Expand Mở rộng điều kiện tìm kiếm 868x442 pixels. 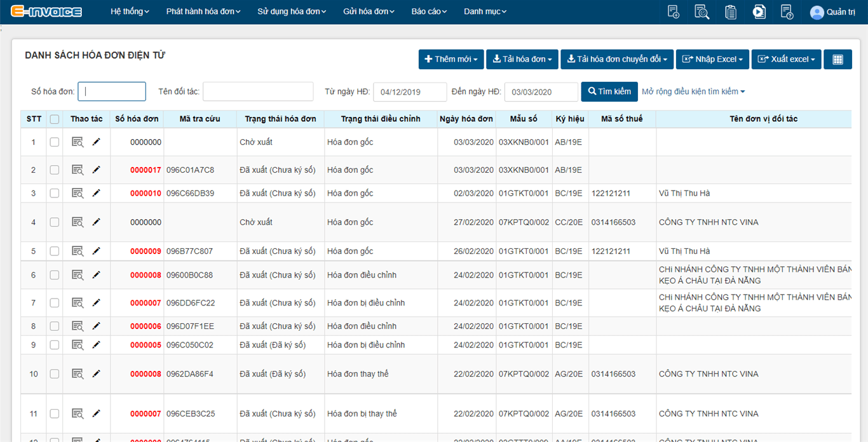click(693, 91)
